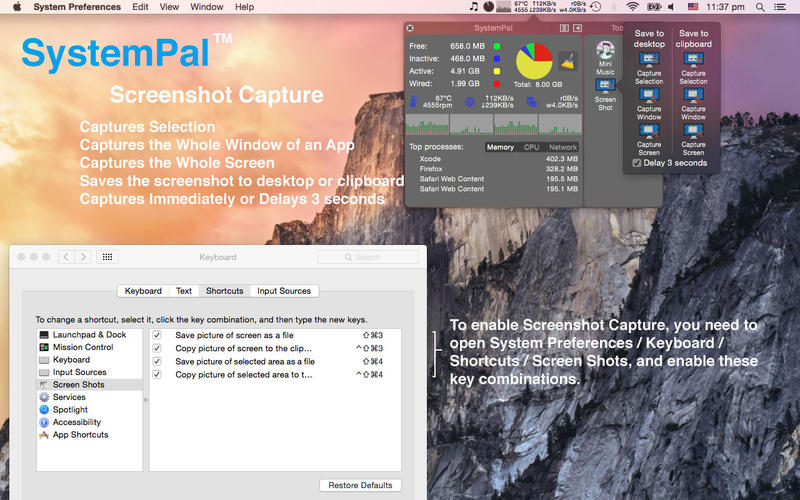Toggle the Delay 3 seconds checkbox
Viewport: 800px width, 500px height.
[x=637, y=163]
